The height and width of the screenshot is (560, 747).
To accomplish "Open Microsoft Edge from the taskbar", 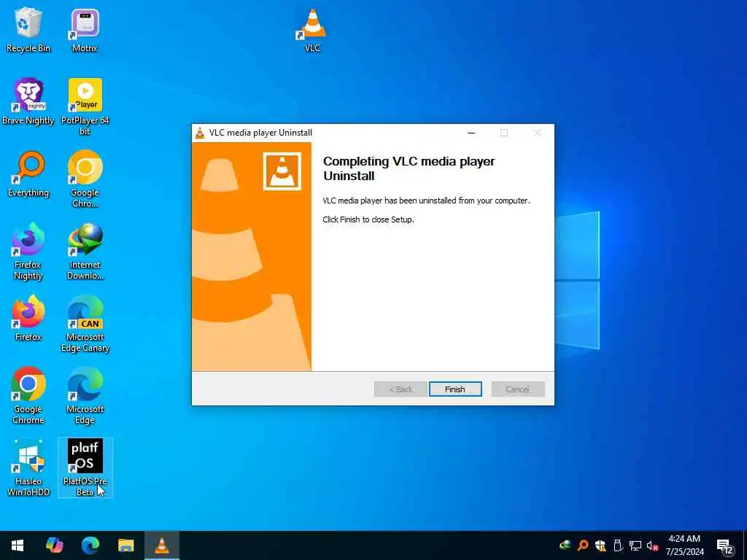I will click(90, 545).
